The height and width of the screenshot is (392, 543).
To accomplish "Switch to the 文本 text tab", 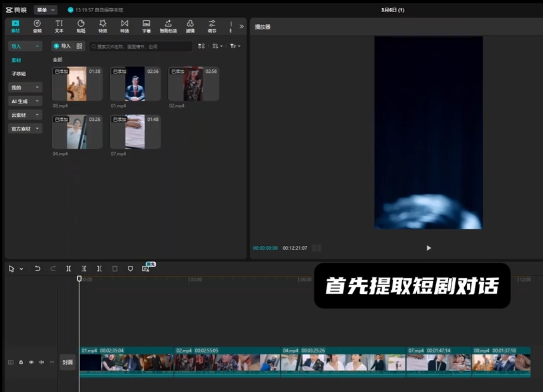I will tap(59, 26).
